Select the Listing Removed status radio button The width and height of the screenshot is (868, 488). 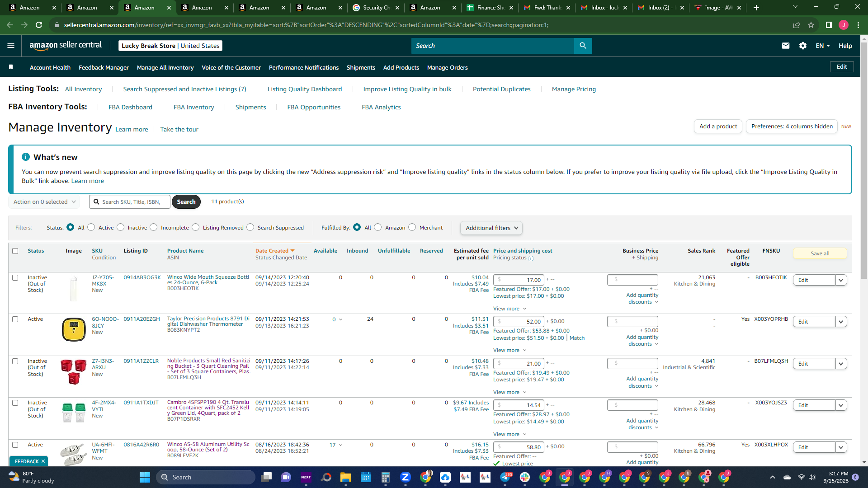(196, 227)
